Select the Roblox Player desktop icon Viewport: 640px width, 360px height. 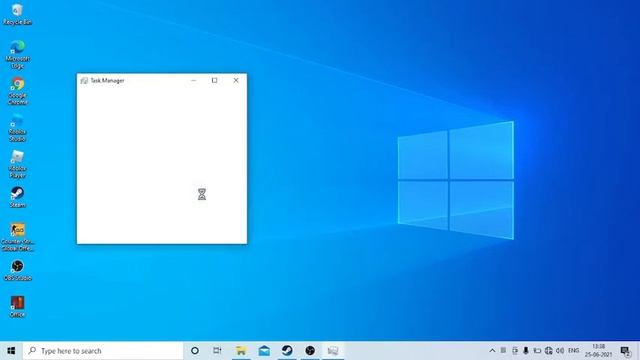(17, 164)
